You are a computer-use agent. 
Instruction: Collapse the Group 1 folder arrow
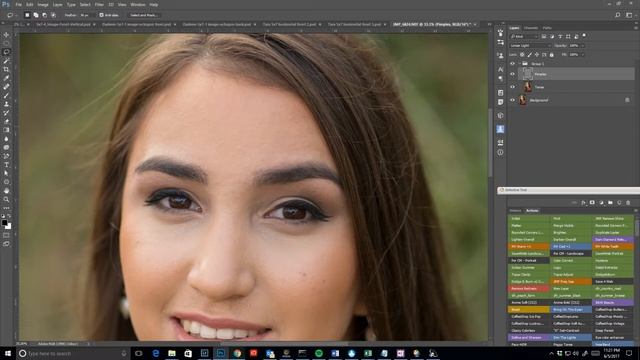pos(519,64)
